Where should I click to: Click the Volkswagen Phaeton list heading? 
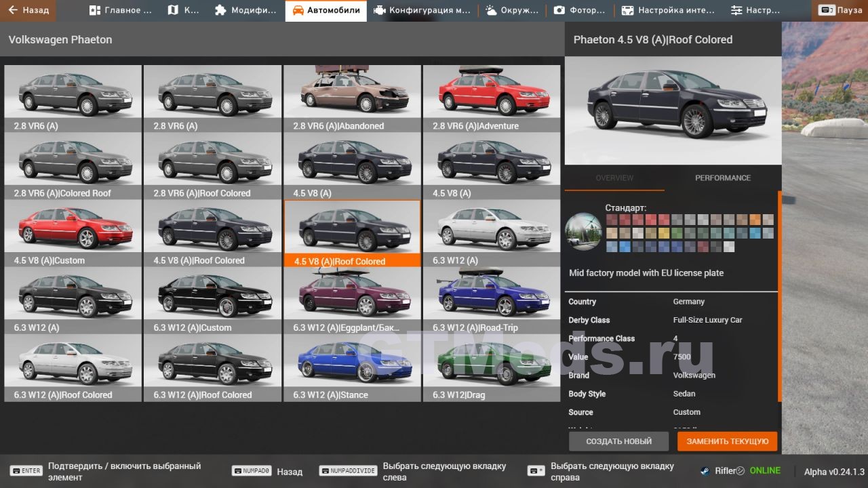(60, 40)
